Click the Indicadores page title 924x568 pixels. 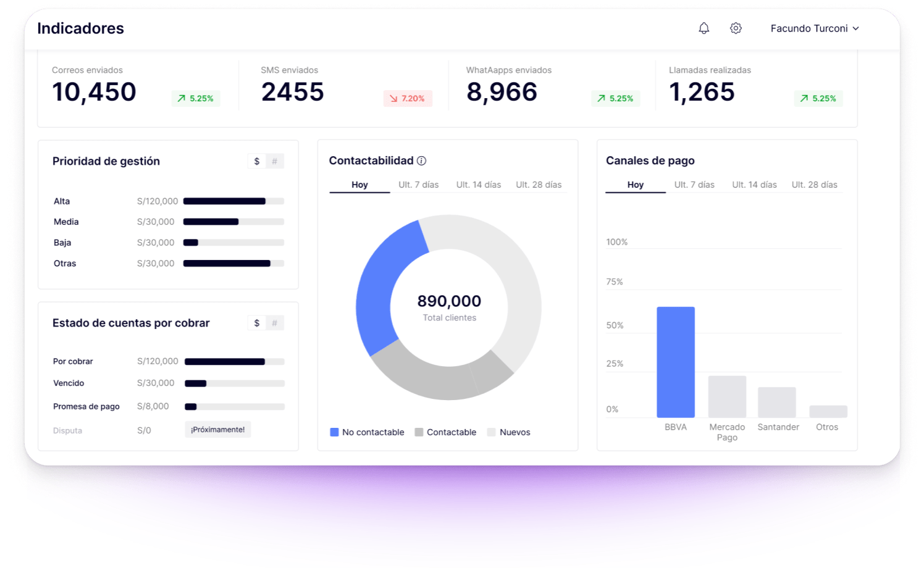(81, 28)
